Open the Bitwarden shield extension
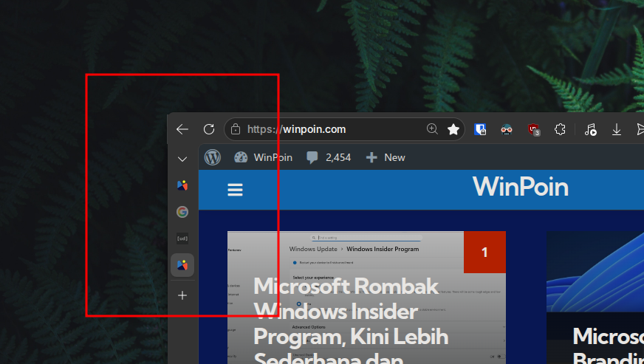The width and height of the screenshot is (644, 364). coord(480,130)
